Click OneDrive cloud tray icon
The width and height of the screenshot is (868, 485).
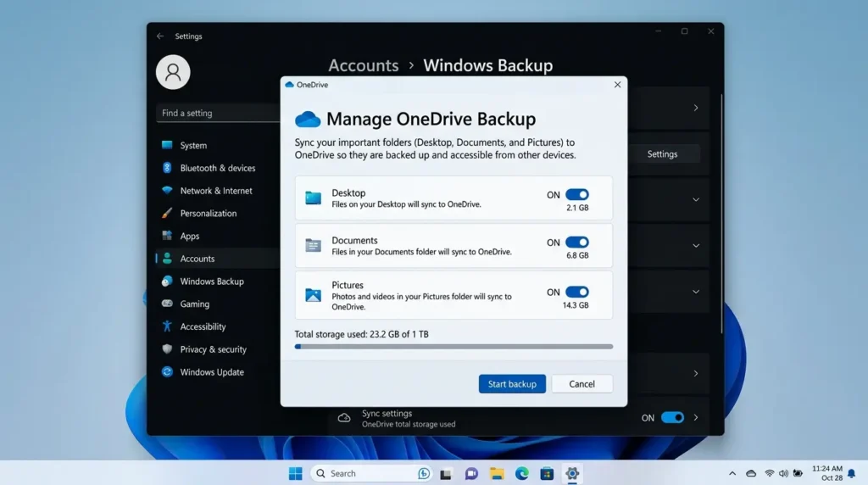pyautogui.click(x=751, y=473)
